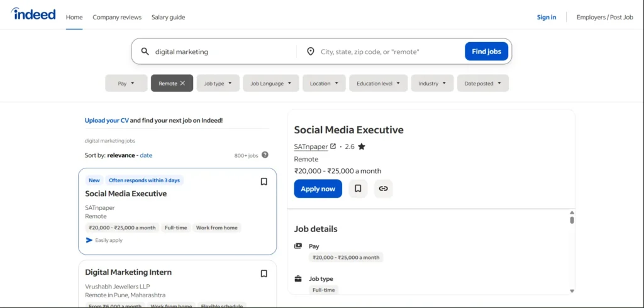Open the Salary guide page

coord(168,17)
